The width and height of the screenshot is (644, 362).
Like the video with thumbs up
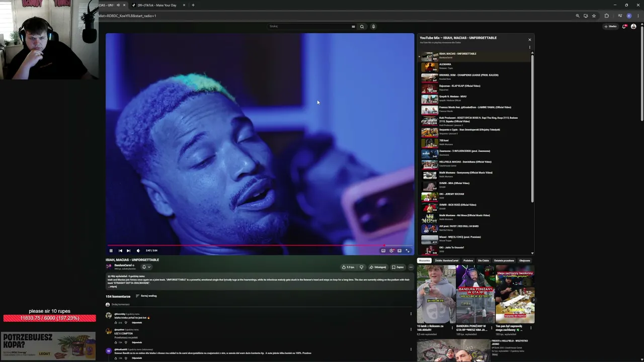(x=348, y=267)
